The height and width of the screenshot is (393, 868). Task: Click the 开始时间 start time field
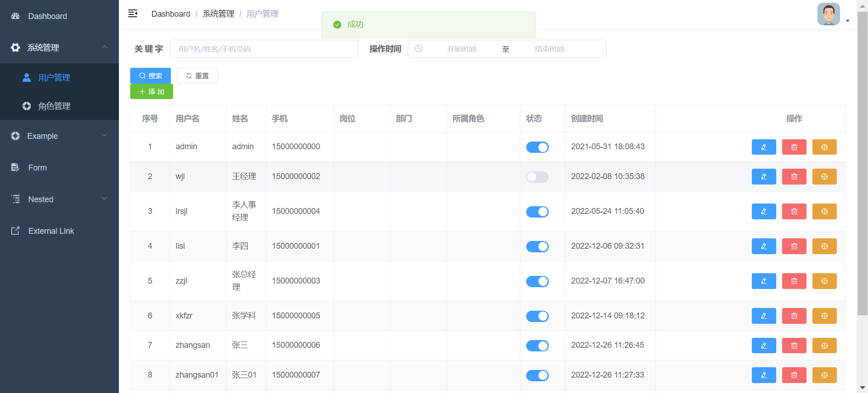[462, 49]
